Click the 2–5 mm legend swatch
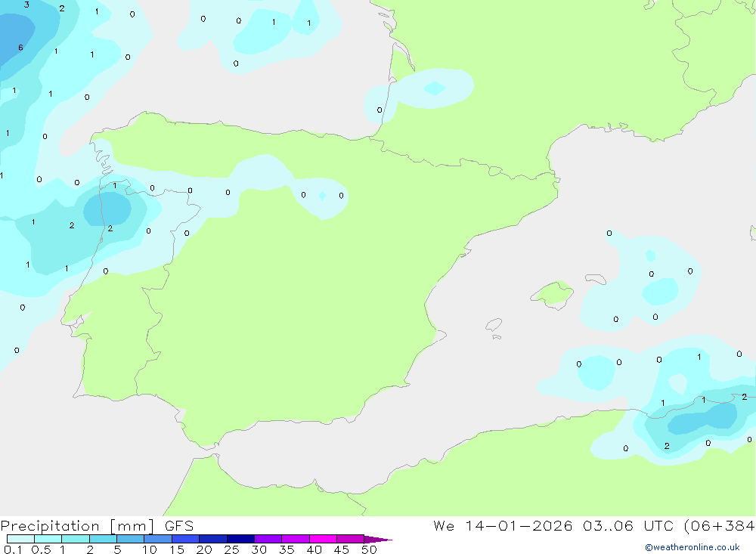Viewport: 756px width, 554px height. (103, 539)
